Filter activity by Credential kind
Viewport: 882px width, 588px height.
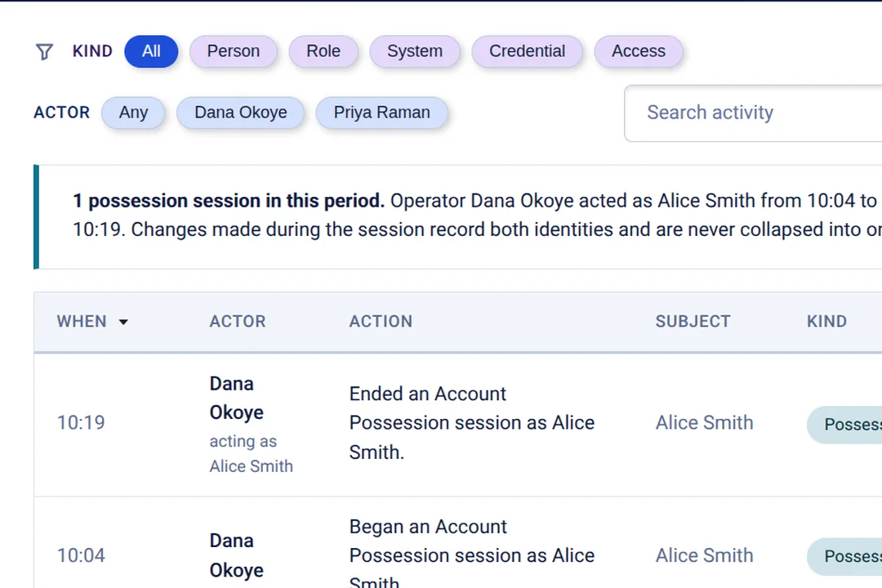[527, 51]
